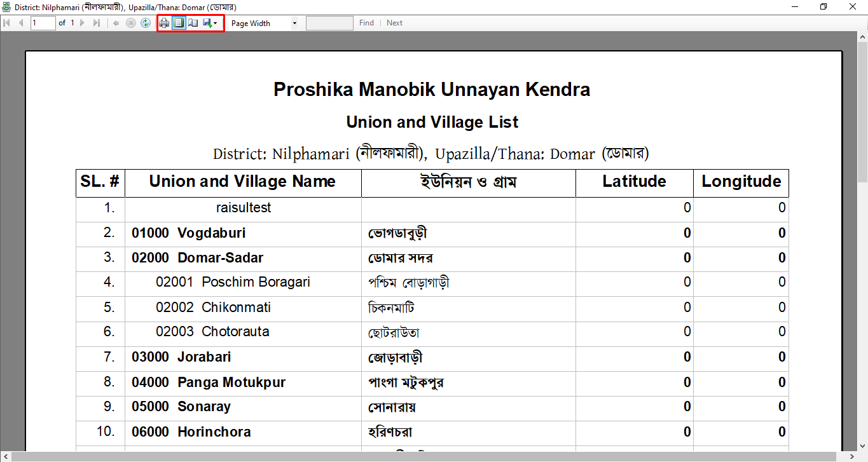Open the export save dropdown

point(210,23)
